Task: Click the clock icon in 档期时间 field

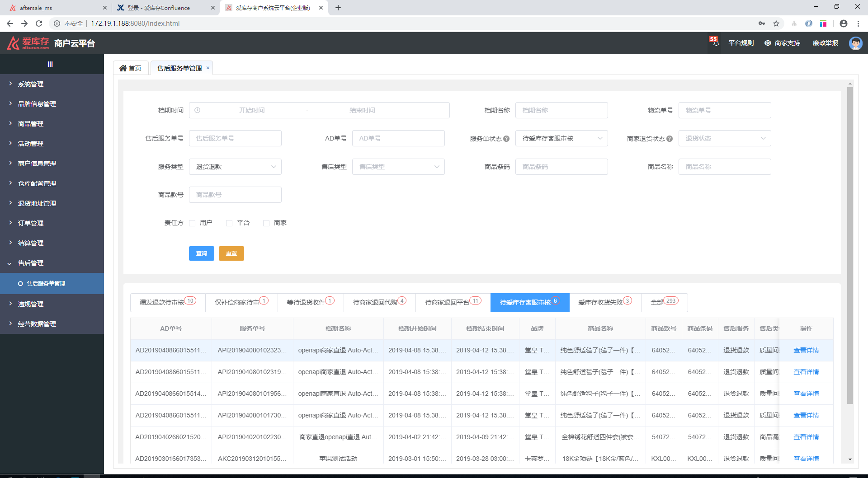Action: (198, 110)
